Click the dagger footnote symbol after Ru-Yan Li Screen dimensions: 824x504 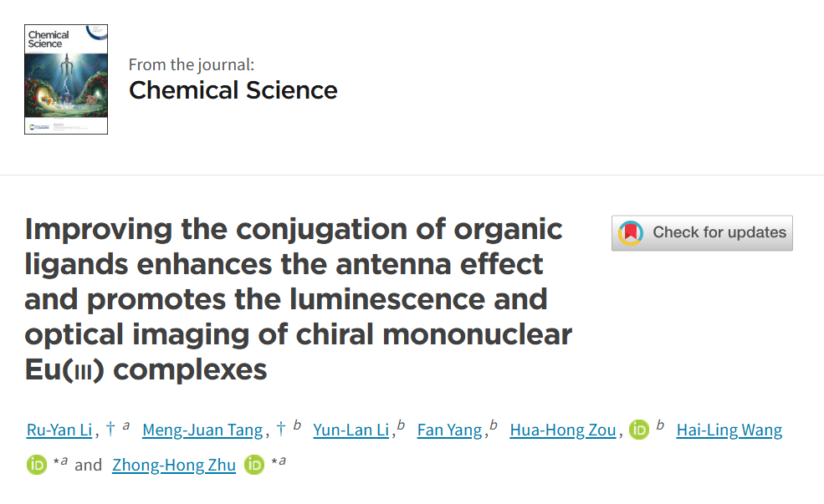(110, 429)
